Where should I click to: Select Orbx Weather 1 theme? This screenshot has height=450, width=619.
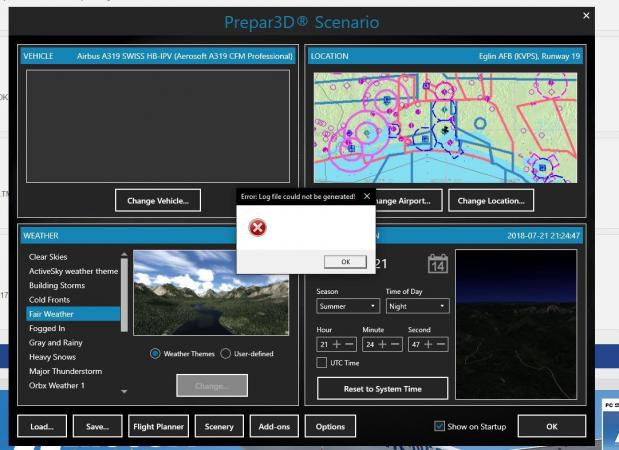pos(73,385)
